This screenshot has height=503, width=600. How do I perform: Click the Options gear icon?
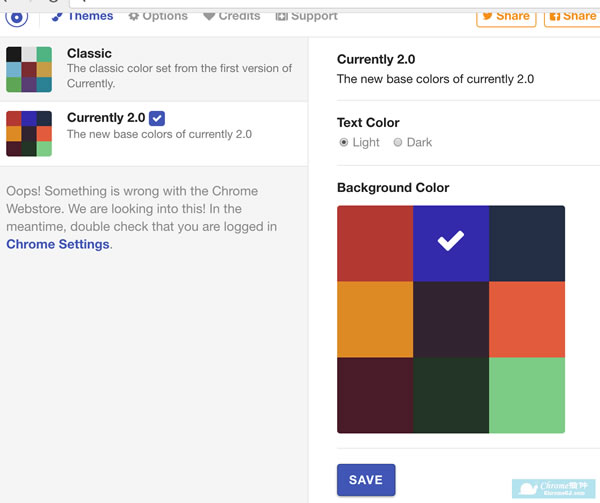click(x=133, y=16)
